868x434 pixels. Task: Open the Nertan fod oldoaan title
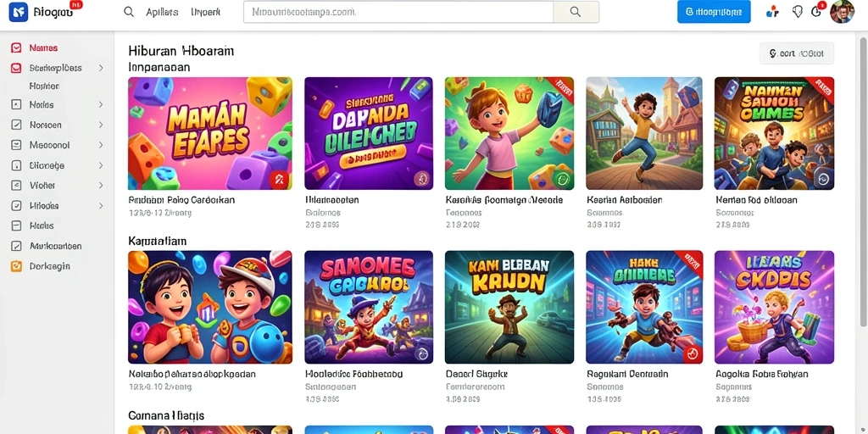[x=756, y=200]
